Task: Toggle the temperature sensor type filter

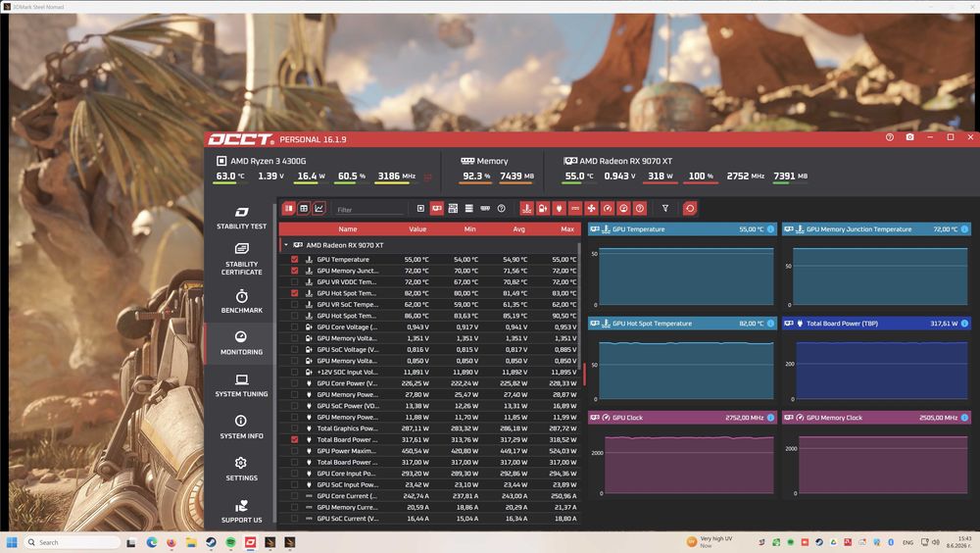Action: click(527, 208)
